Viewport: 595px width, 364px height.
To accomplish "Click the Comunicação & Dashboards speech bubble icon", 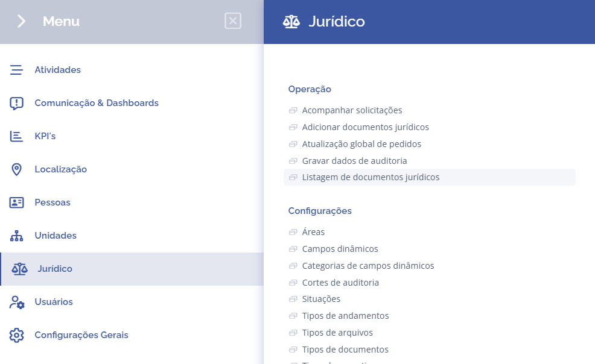I will 16,103.
